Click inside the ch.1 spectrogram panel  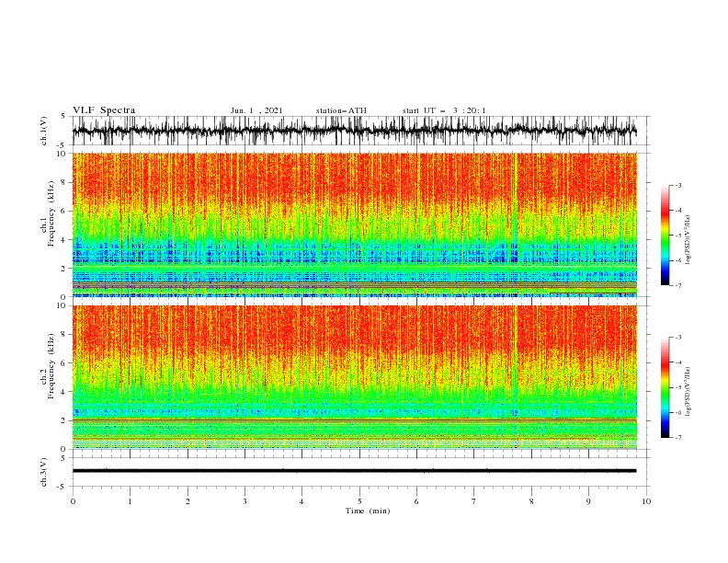[354, 224]
